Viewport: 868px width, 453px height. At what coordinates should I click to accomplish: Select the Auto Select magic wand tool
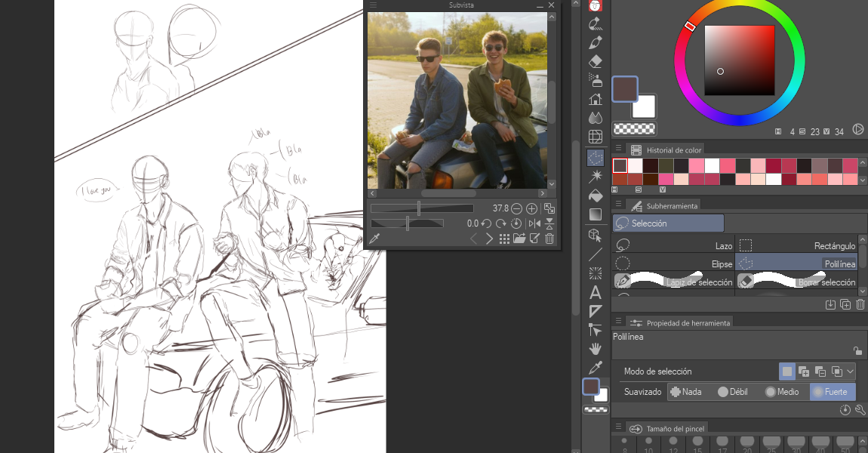coord(595,175)
